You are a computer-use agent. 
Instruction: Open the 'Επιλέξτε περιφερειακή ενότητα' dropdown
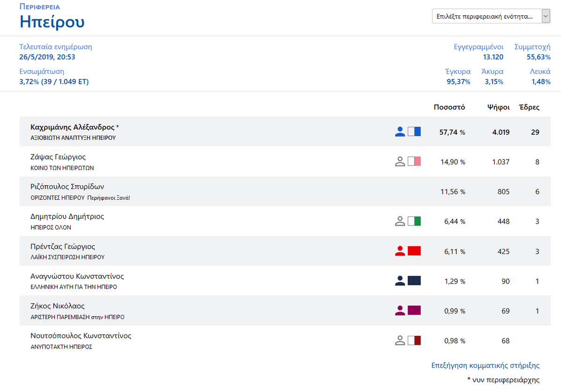486,16
